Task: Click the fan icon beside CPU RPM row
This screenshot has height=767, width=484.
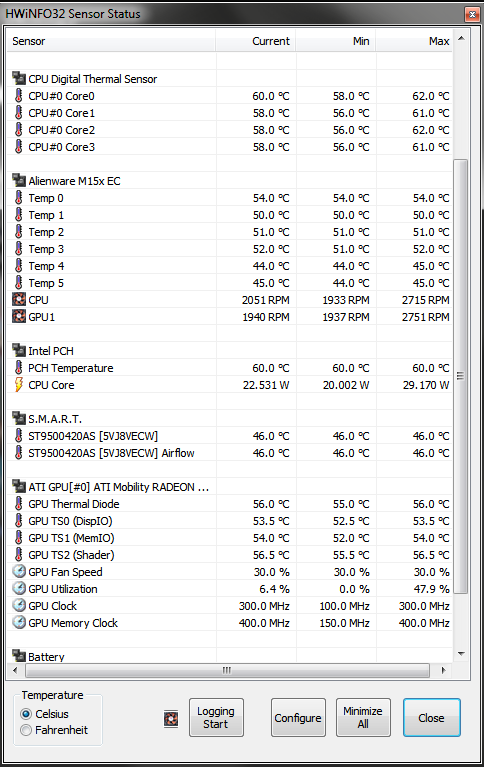Action: coord(19,299)
